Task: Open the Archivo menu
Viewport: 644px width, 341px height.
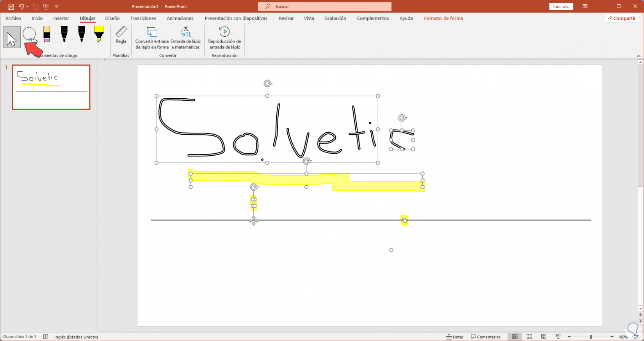Action: [x=13, y=18]
